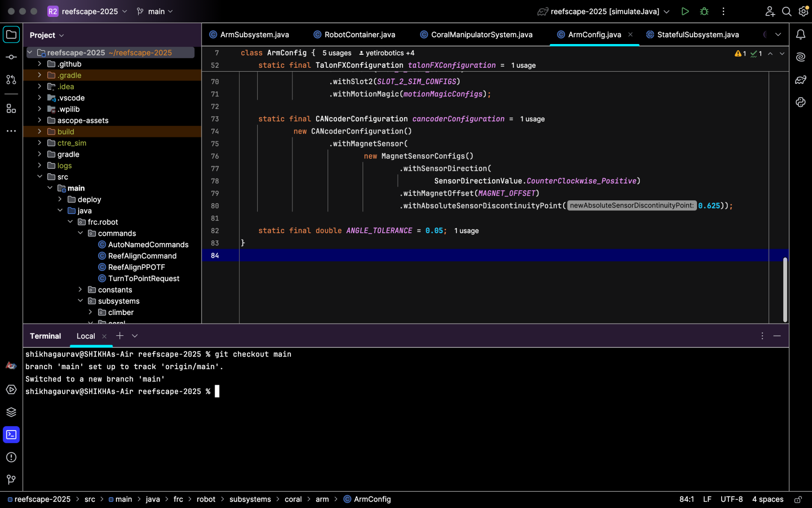Expand the constants package
This screenshot has width=812, height=508.
[x=80, y=290]
